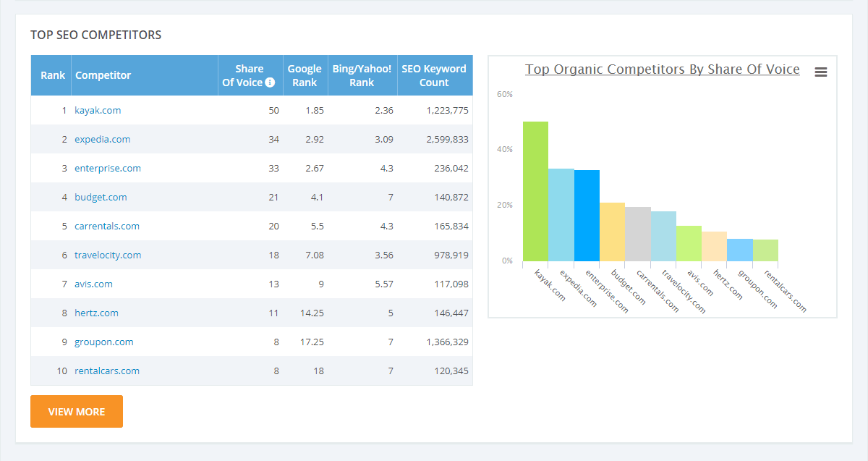This screenshot has width=868, height=461.
Task: Open the rentalcars.com competitor link
Action: (x=106, y=371)
